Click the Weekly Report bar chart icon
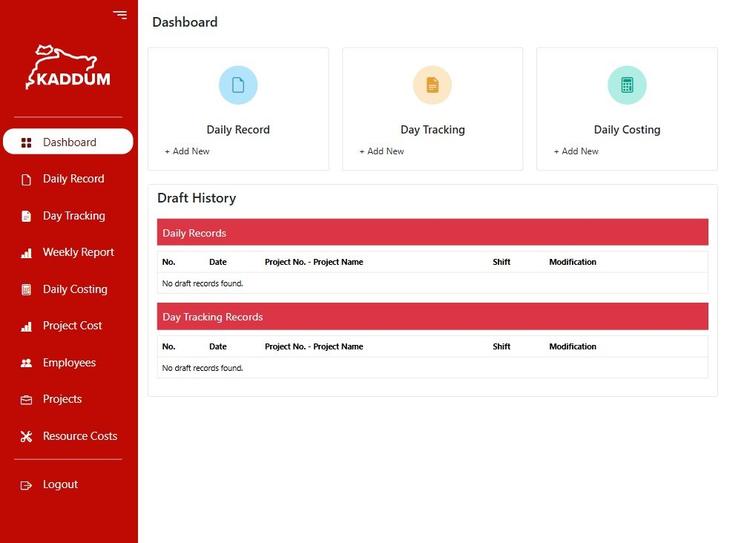 (26, 253)
